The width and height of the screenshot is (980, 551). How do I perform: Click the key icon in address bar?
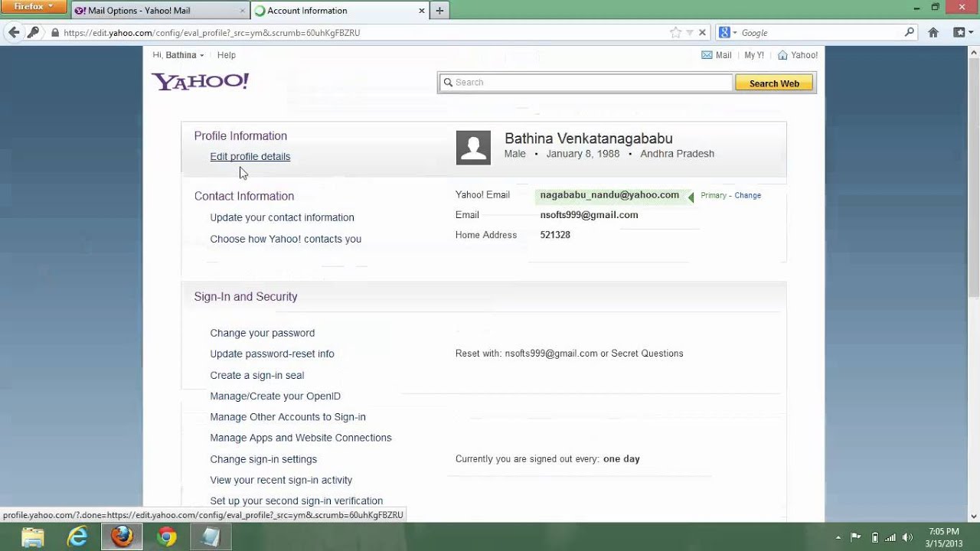tap(33, 32)
